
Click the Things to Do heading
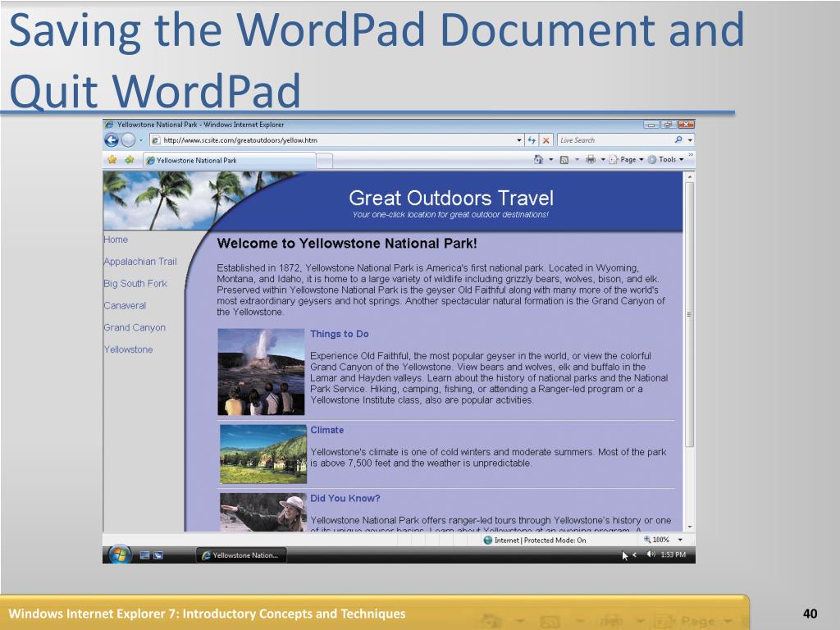tap(339, 334)
